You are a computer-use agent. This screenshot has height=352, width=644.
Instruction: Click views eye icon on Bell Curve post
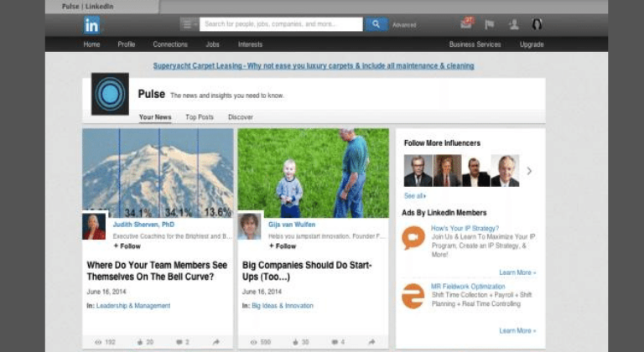[x=98, y=342]
